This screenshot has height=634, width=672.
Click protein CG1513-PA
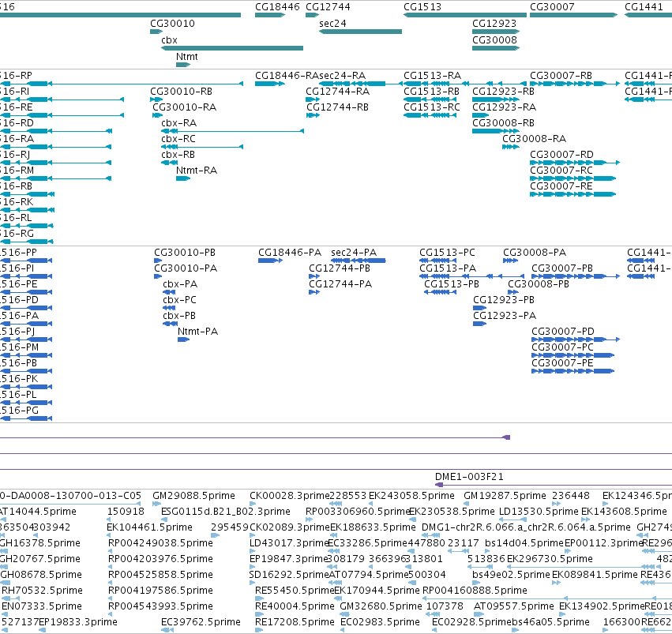click(x=448, y=268)
